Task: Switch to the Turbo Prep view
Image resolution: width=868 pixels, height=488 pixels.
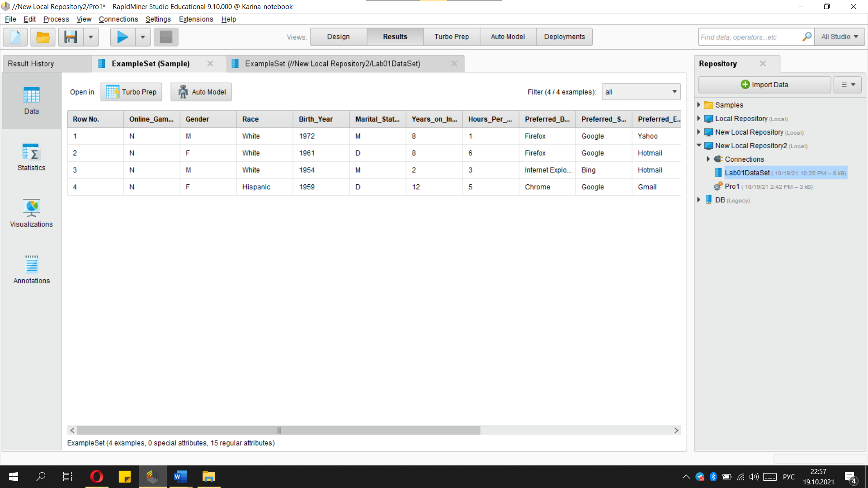Action: [452, 37]
